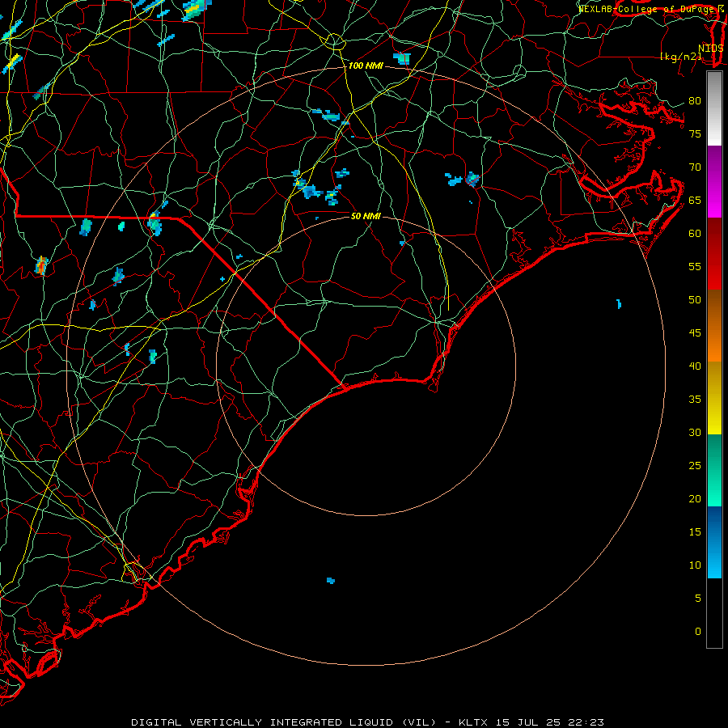Click the kg/m2 units label
The image size is (728, 728).
pyautogui.click(x=680, y=57)
